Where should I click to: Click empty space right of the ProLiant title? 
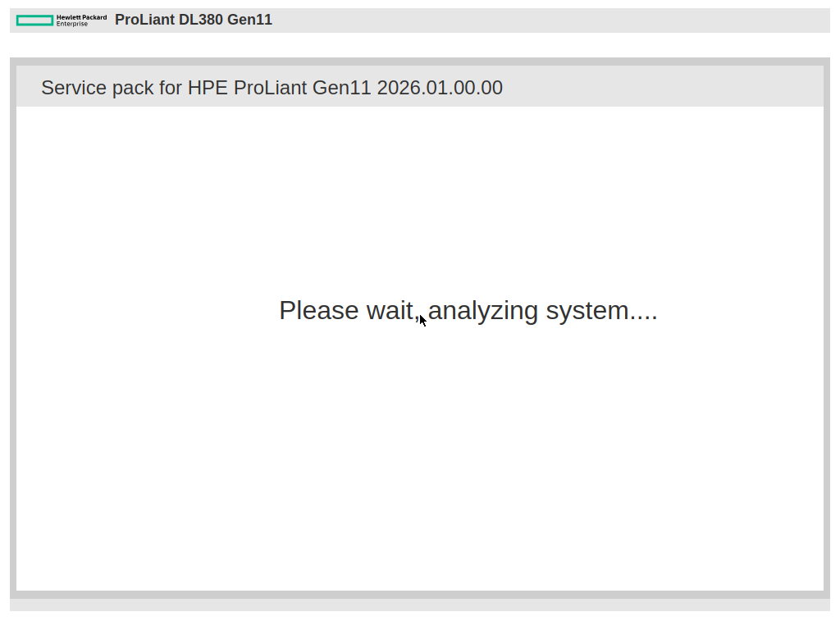[x=550, y=20]
